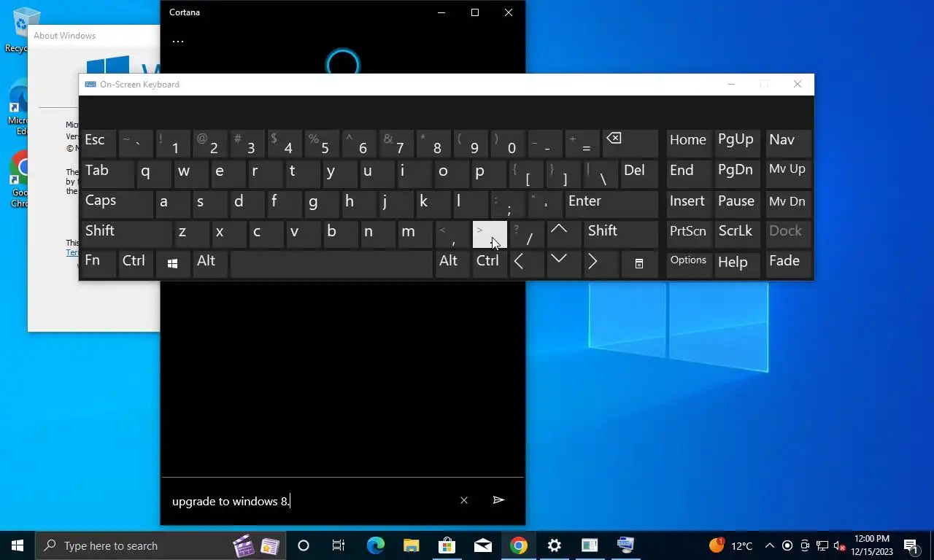Launch Microsoft Edge from the taskbar
The width and height of the screenshot is (934, 560).
[x=376, y=545]
